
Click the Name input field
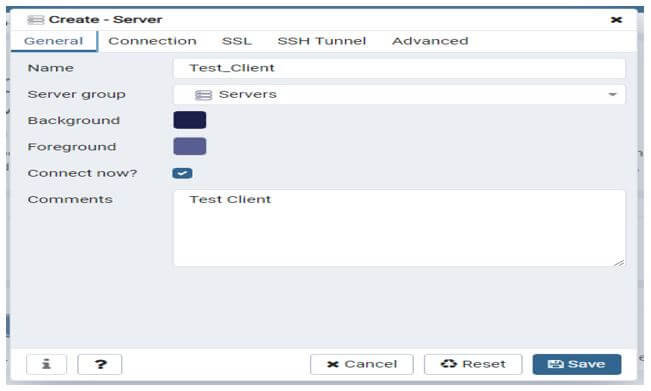(399, 68)
